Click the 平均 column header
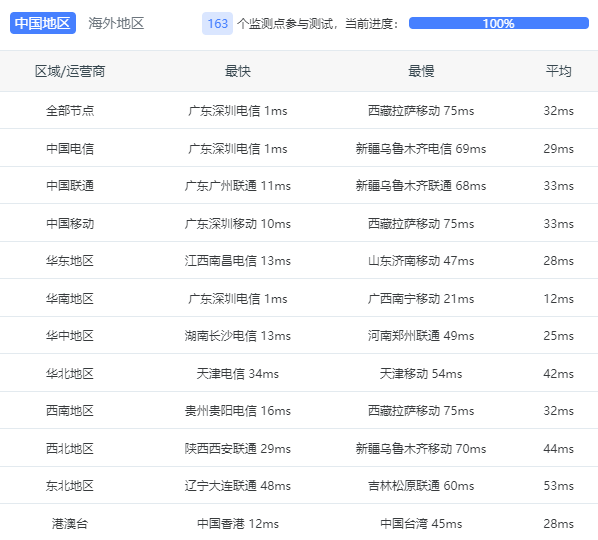The height and width of the screenshot is (540, 598). (x=558, y=71)
